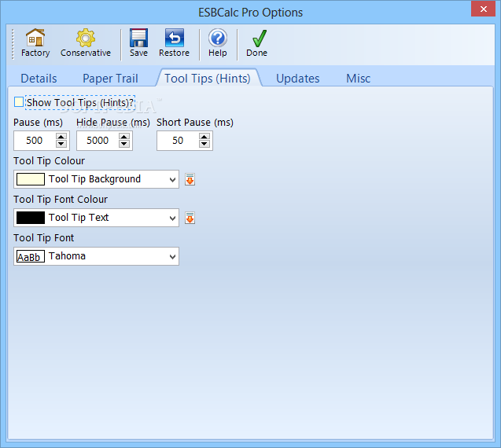
Task: Open the Tool Tip Text font colour dropdown
Action: click(x=172, y=218)
